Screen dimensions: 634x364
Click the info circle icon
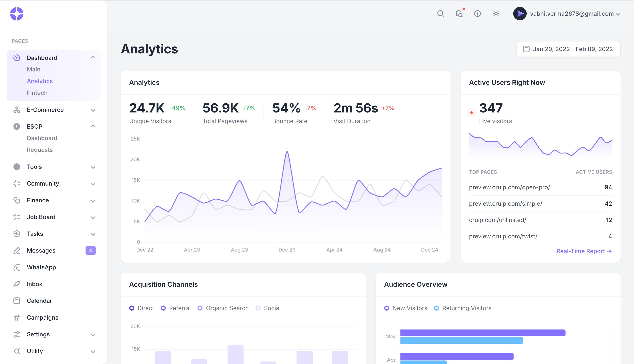coord(477,14)
